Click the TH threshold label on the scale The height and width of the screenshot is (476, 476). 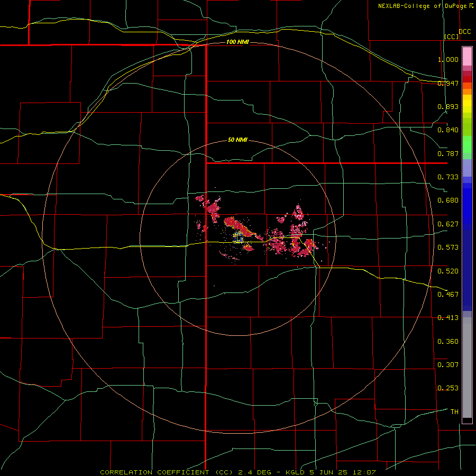coord(454,412)
